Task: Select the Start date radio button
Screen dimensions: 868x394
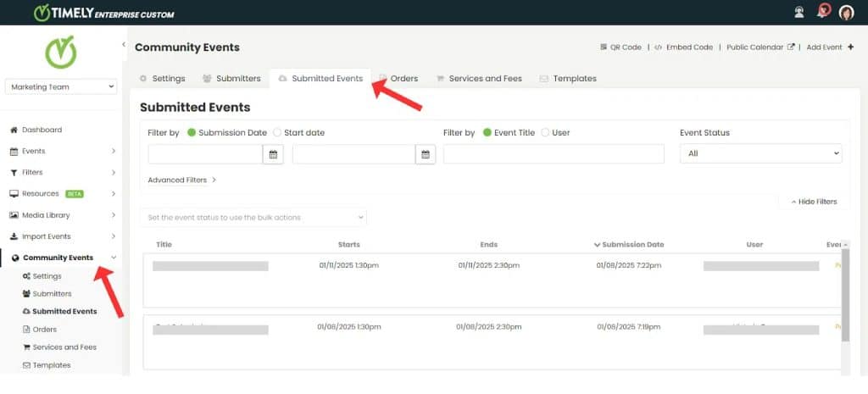Action: coord(277,133)
